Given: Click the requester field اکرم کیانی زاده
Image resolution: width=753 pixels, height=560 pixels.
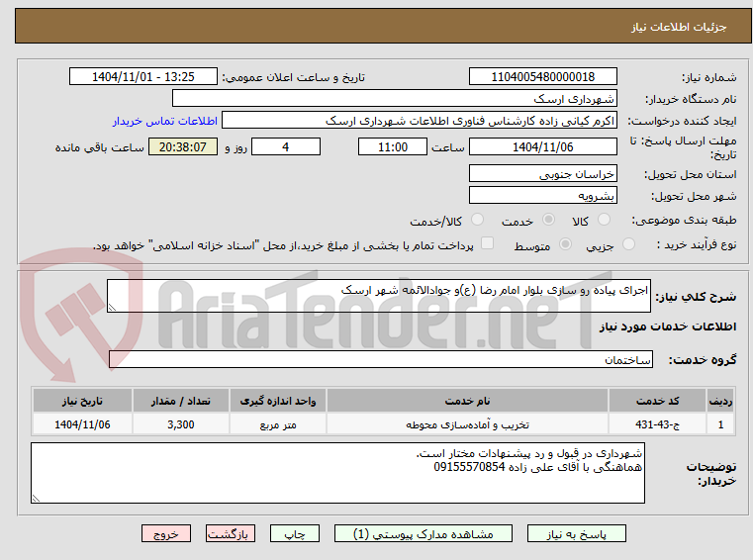Looking at the screenshot, I should coord(420,121).
